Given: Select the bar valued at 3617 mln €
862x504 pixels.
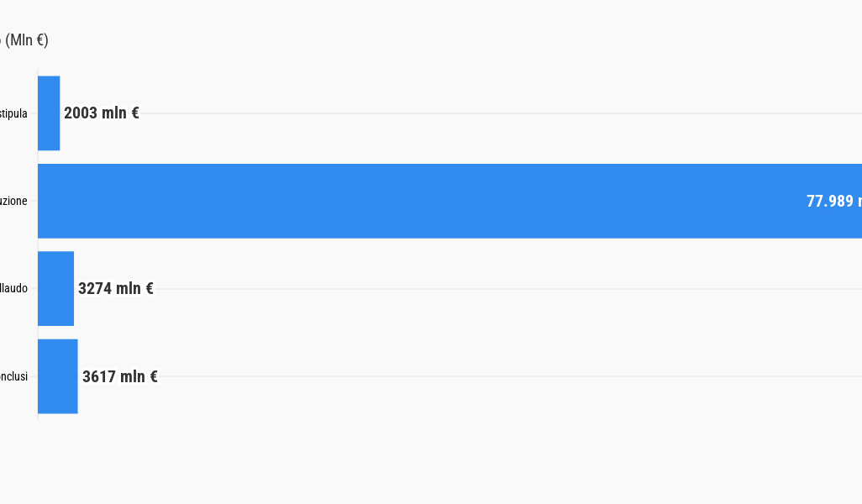Looking at the screenshot, I should 58,376.
